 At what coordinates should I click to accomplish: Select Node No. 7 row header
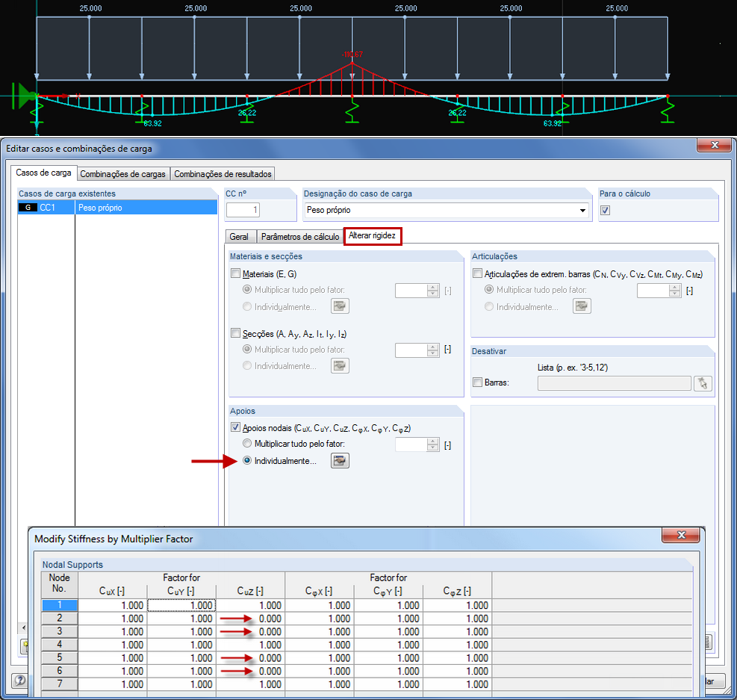point(60,684)
